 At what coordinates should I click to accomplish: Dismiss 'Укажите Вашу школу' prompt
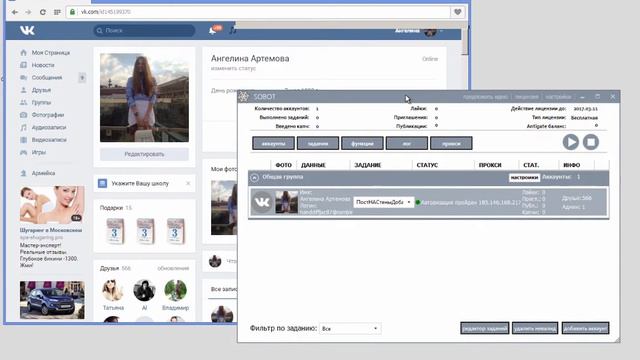click(188, 184)
